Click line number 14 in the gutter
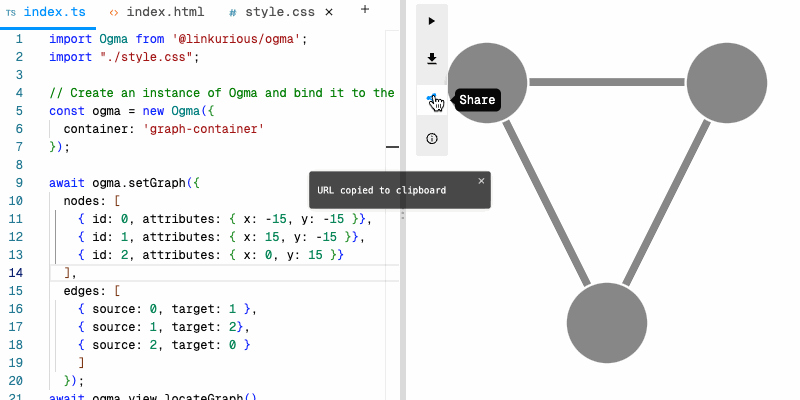The height and width of the screenshot is (400, 800). 18,273
